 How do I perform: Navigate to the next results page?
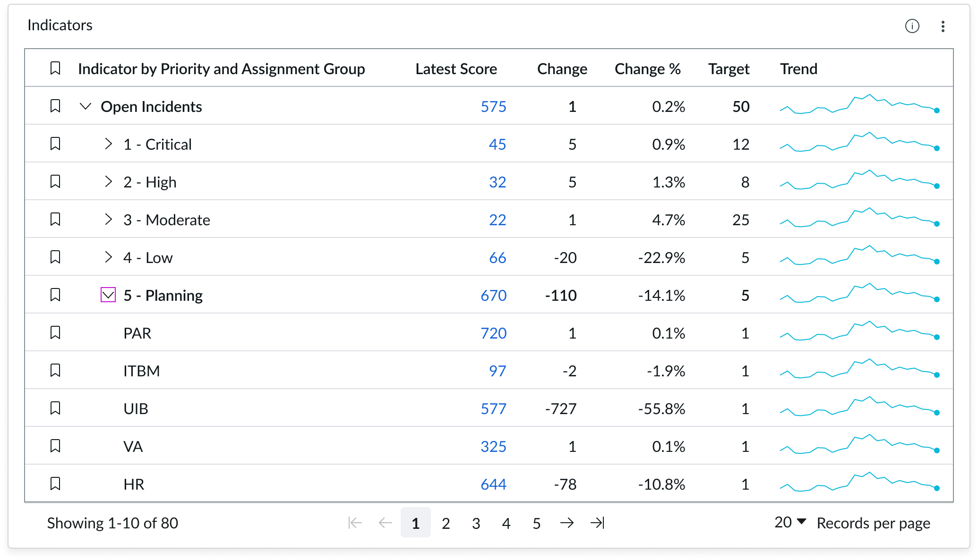[567, 523]
